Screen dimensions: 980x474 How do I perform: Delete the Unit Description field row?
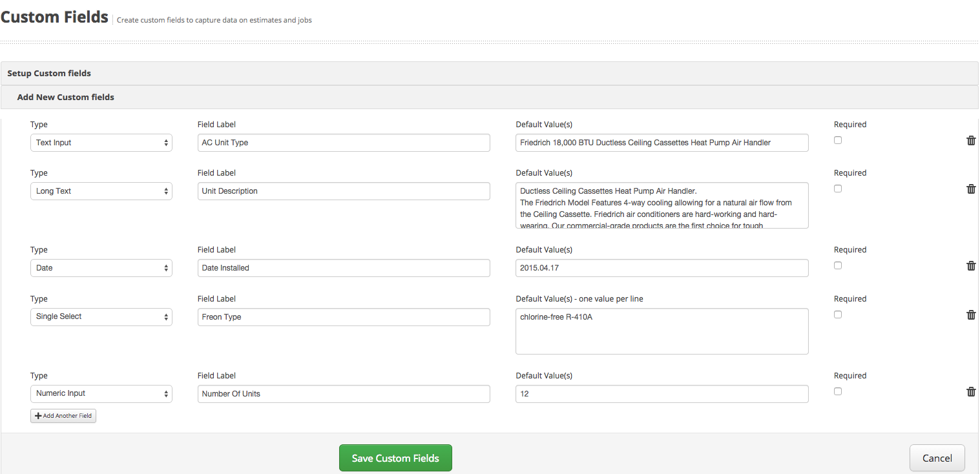(971, 189)
